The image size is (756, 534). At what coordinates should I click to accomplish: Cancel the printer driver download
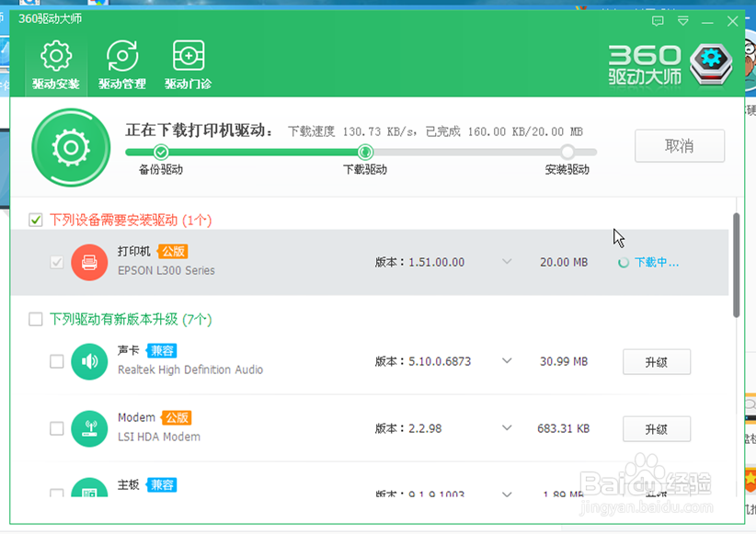[x=680, y=145]
